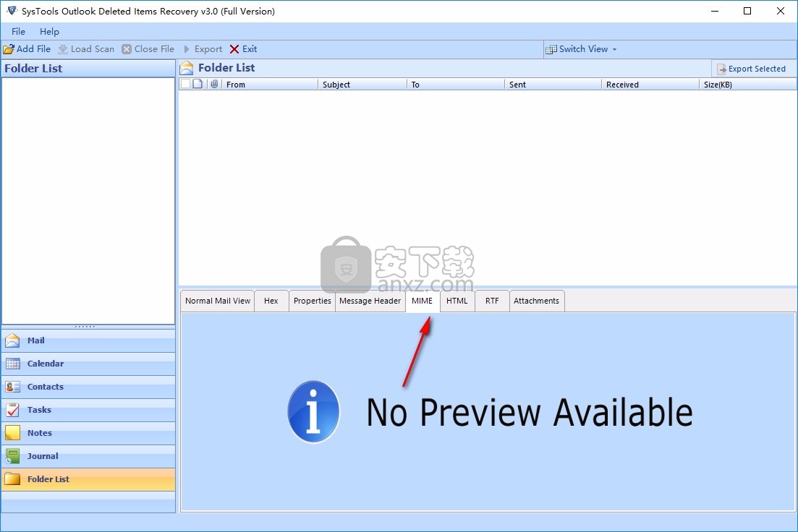Click the Export Selected arrow icon
The image size is (798, 532).
[x=721, y=69]
